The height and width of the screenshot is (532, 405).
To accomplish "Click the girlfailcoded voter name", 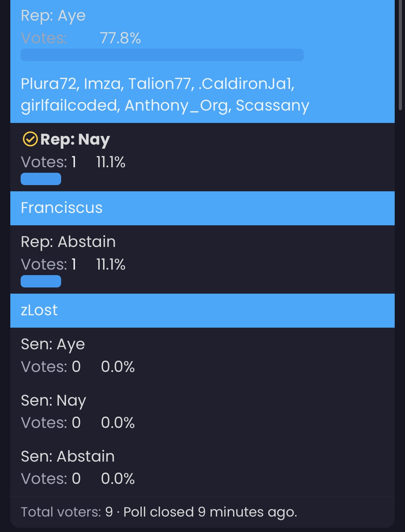I will point(69,105).
